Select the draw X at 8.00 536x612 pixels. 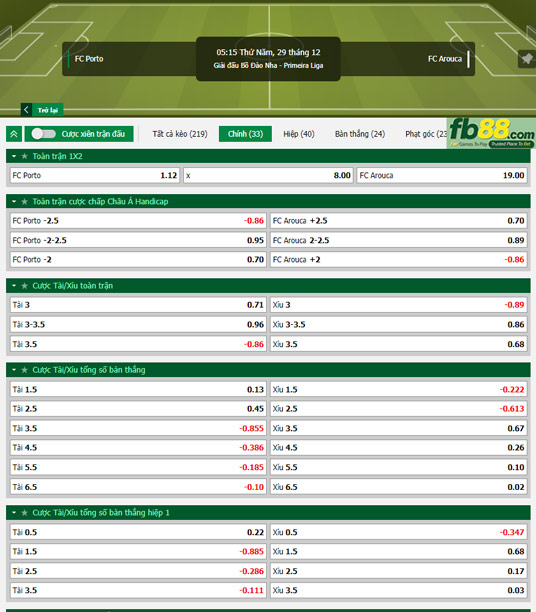[268, 176]
